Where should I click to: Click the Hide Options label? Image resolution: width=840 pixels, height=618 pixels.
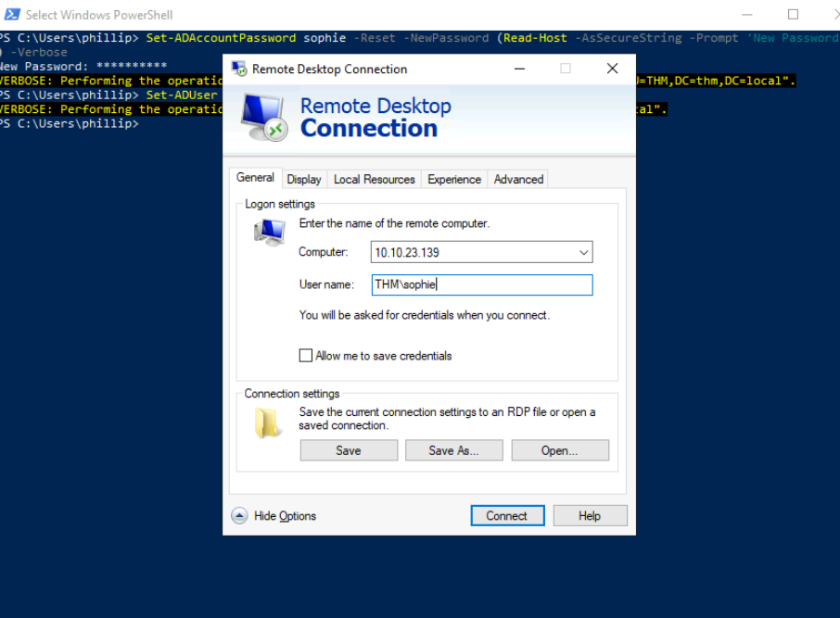point(285,516)
